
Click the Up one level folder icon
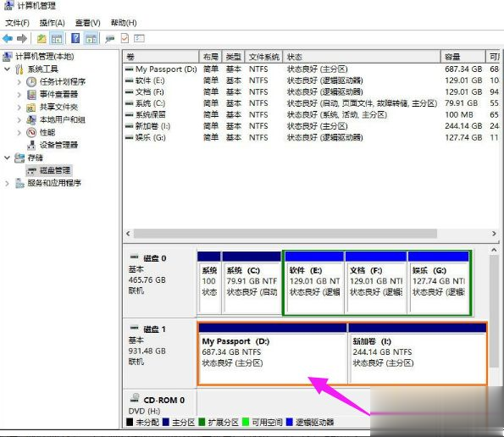point(42,39)
